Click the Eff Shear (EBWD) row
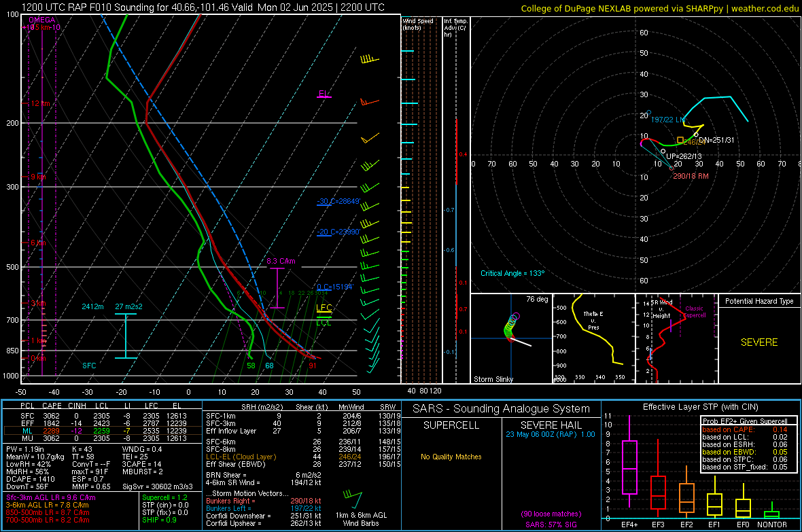This screenshot has height=532, width=802. [x=304, y=464]
